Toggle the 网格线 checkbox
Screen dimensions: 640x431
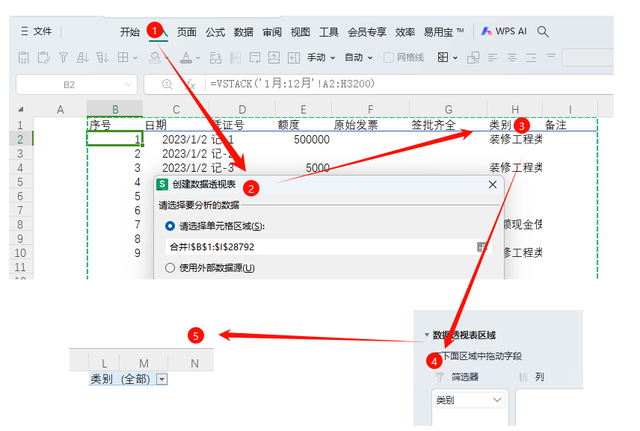[x=388, y=58]
